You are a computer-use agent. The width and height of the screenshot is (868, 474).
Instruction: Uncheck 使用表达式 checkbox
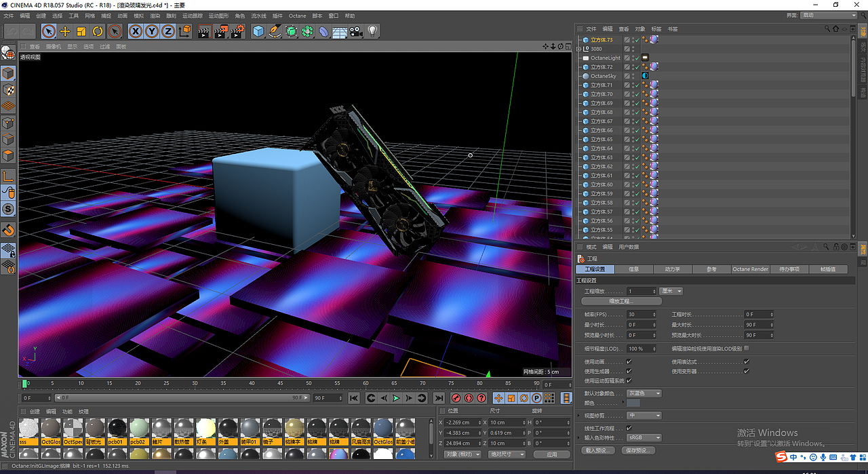point(747,361)
